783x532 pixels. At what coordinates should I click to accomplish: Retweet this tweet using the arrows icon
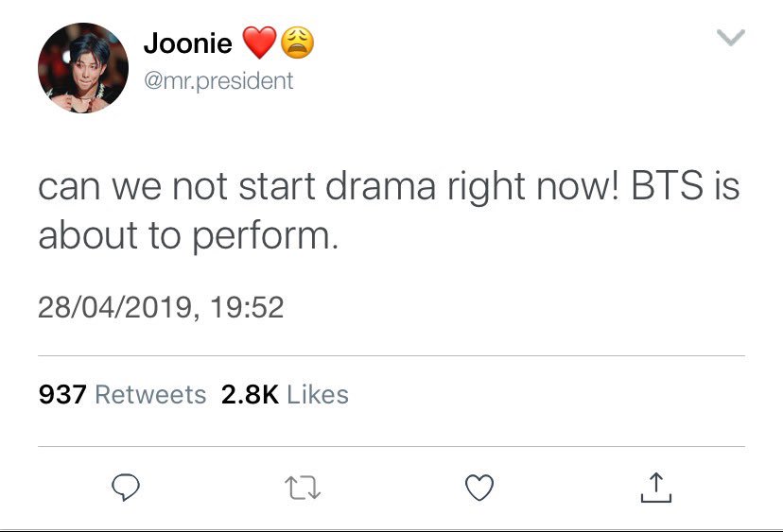302,488
